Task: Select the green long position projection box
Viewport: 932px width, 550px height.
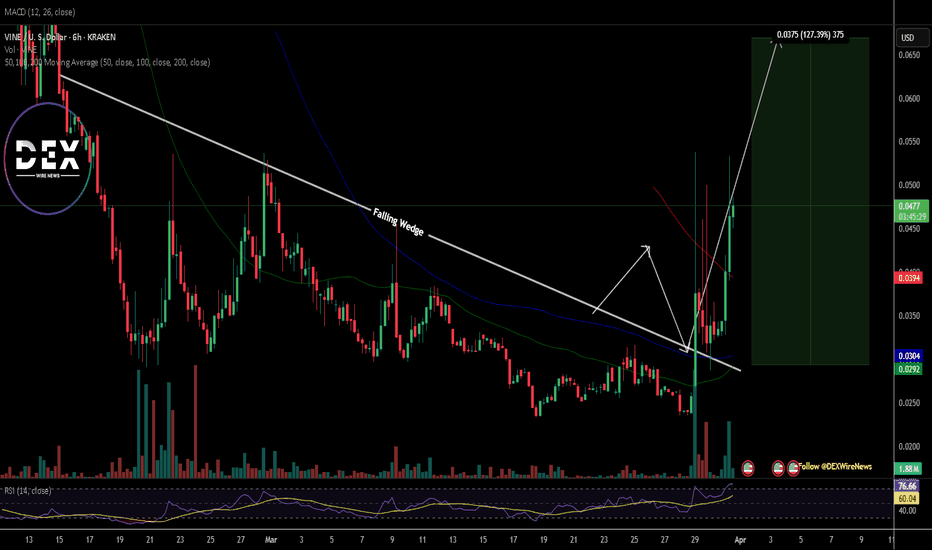Action: point(810,201)
